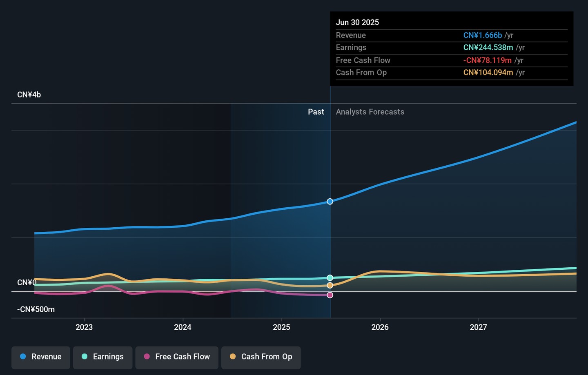Click the -CN¥500m y-axis label
Viewport: 588px width, 375px height.
[x=36, y=309]
